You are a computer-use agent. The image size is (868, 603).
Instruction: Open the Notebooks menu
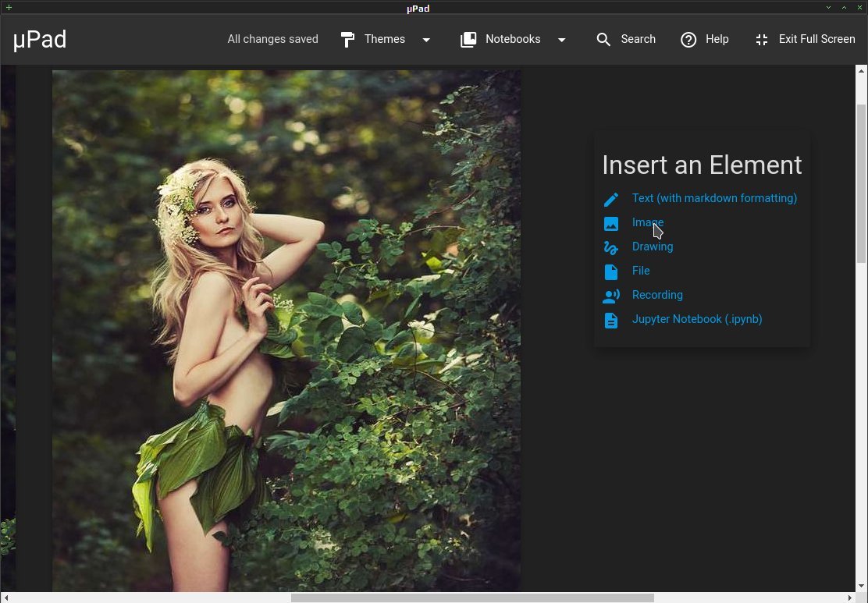[x=514, y=39]
